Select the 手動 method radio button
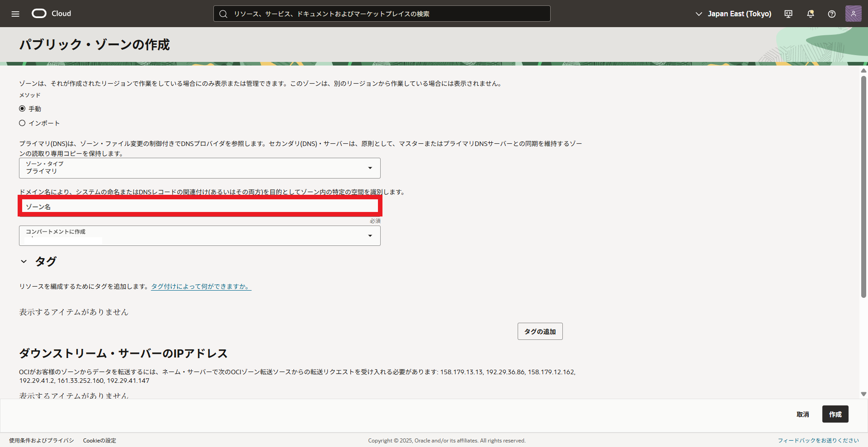Image resolution: width=868 pixels, height=447 pixels. point(22,108)
